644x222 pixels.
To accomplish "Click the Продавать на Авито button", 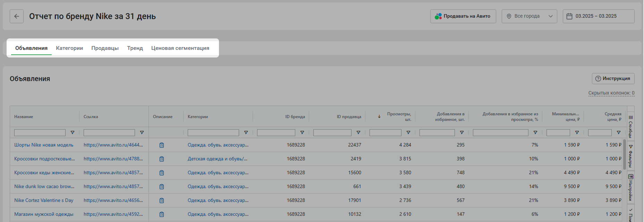I will click(x=463, y=16).
